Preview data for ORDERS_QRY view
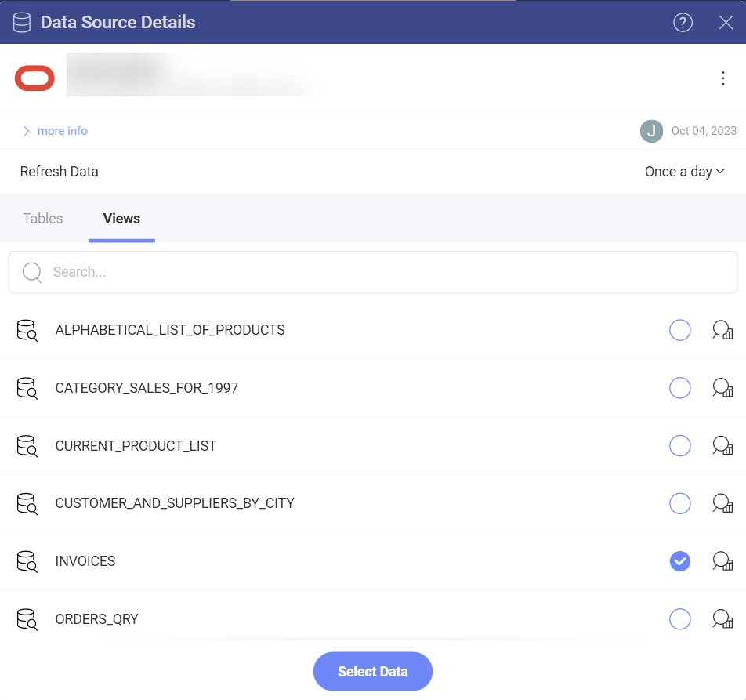The width and height of the screenshot is (746, 700). tap(722, 619)
